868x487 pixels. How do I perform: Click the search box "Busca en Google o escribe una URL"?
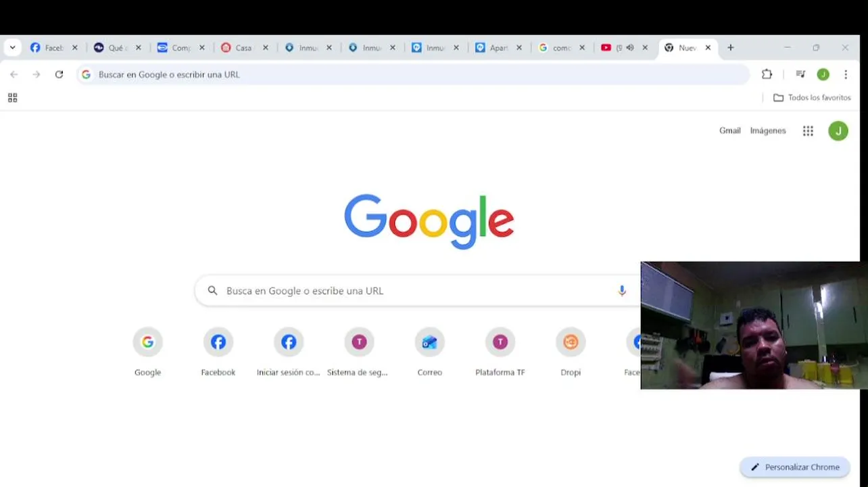418,291
